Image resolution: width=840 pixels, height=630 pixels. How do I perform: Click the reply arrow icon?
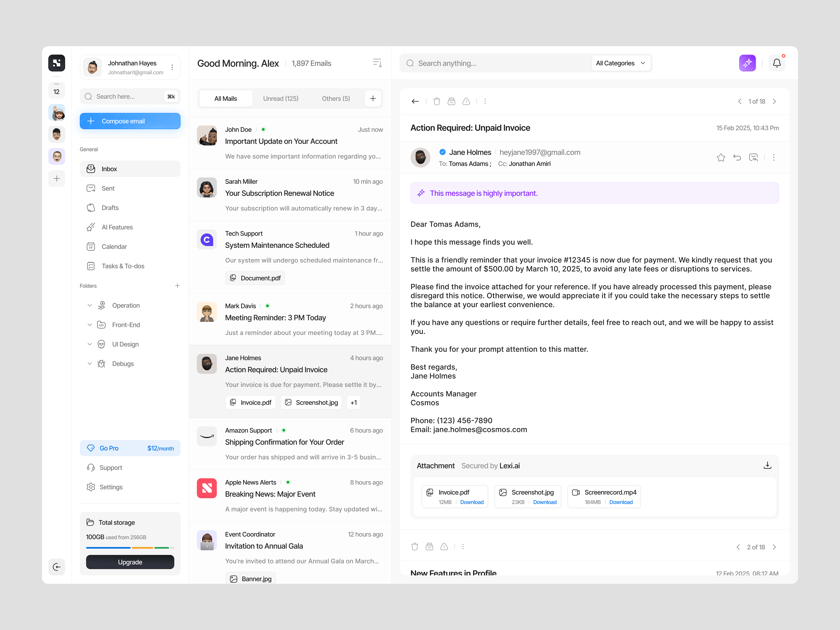[x=737, y=158]
